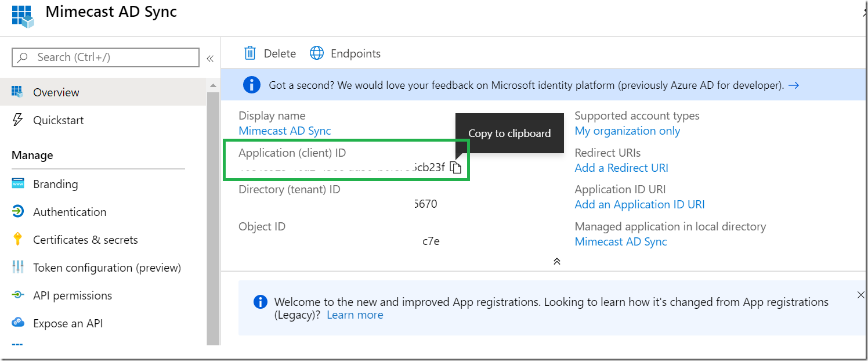Click the Directory (tenant) ID label
868x361 pixels.
pyautogui.click(x=290, y=189)
